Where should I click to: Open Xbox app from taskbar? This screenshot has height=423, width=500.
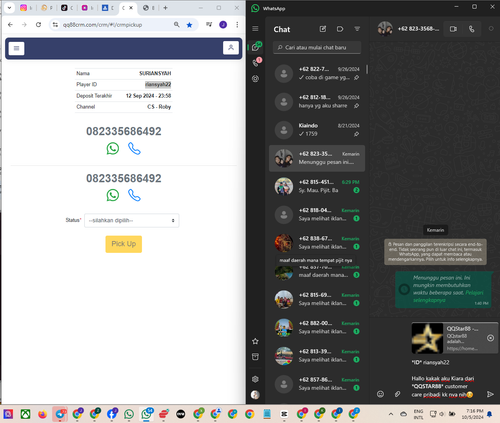[x=25, y=414]
